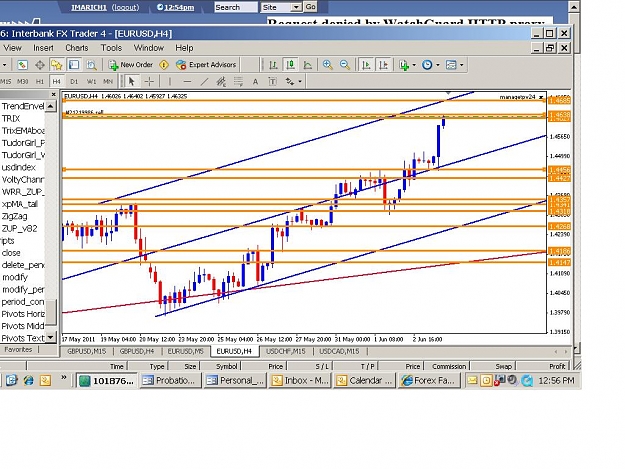Select the Cursor arrow tool

(131, 82)
